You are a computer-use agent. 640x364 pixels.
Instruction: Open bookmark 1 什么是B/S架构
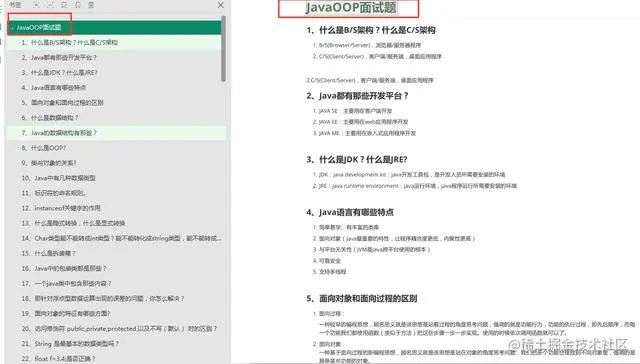click(x=70, y=42)
